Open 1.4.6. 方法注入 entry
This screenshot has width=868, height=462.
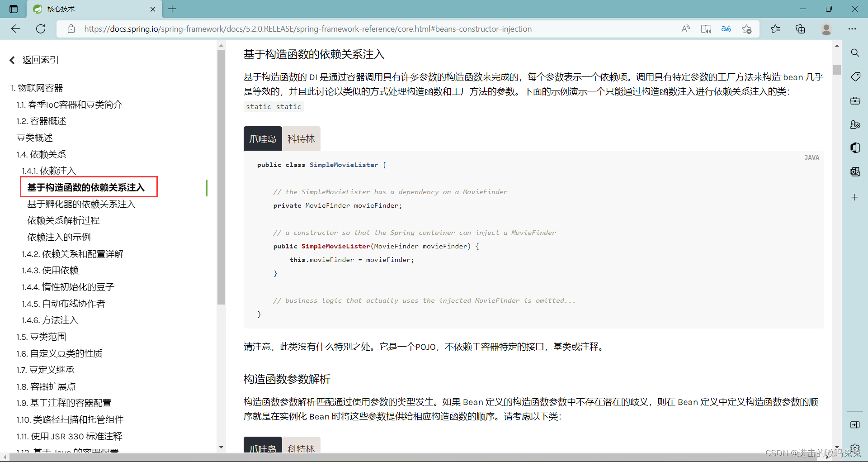(x=50, y=320)
